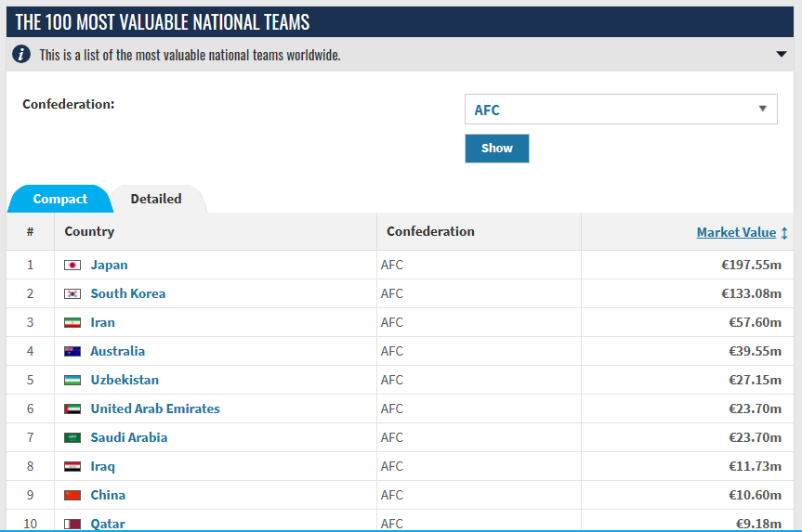Screen dimensions: 802x532
Task: Open the Japan team link
Action: (109, 265)
